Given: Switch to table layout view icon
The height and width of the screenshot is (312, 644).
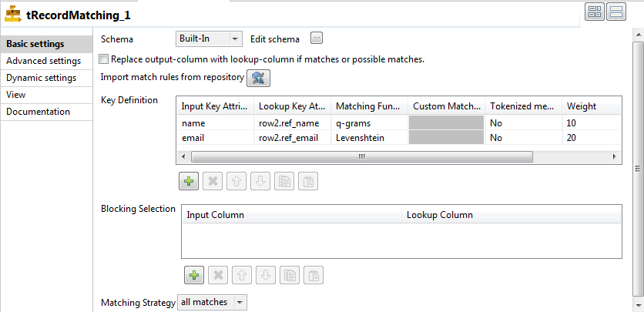Looking at the screenshot, I should 595,11.
